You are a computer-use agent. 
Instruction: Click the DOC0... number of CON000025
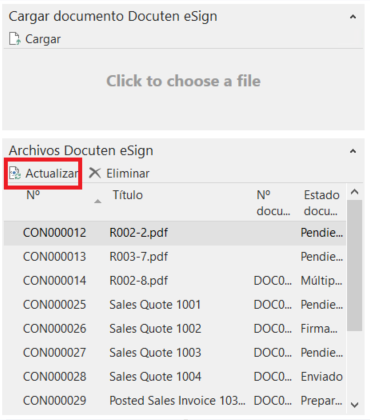point(273,305)
